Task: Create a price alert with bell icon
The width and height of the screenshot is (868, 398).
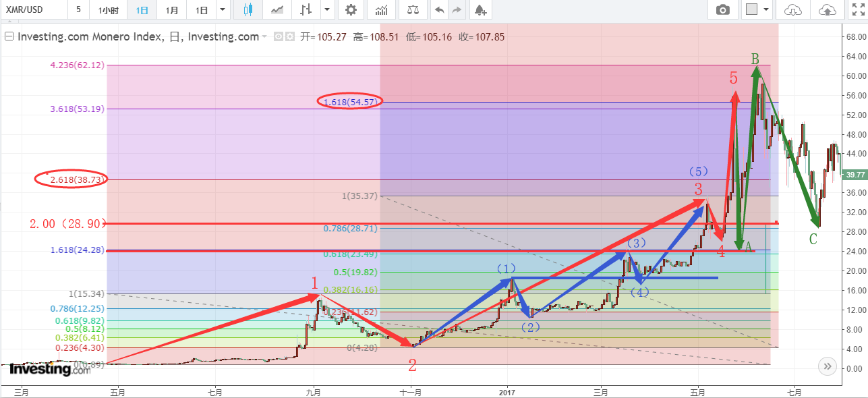Action: pos(480,10)
